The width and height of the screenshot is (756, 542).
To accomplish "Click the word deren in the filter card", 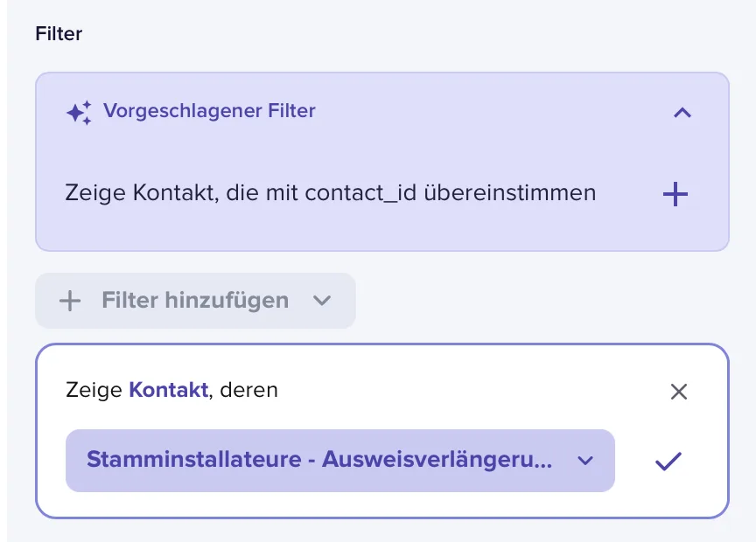I will (x=248, y=390).
